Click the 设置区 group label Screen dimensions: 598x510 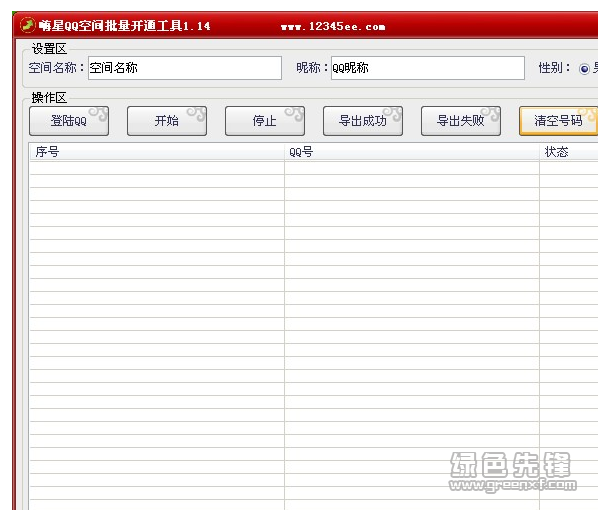pos(49,49)
